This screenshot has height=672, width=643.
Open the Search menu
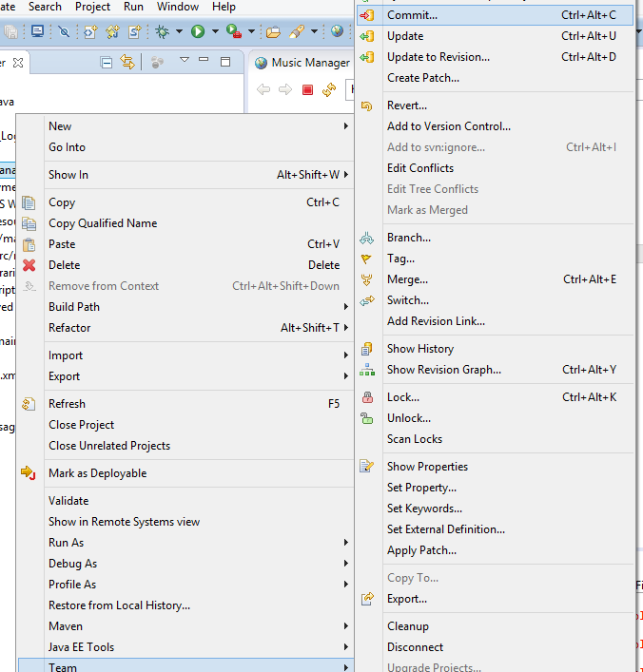click(45, 7)
